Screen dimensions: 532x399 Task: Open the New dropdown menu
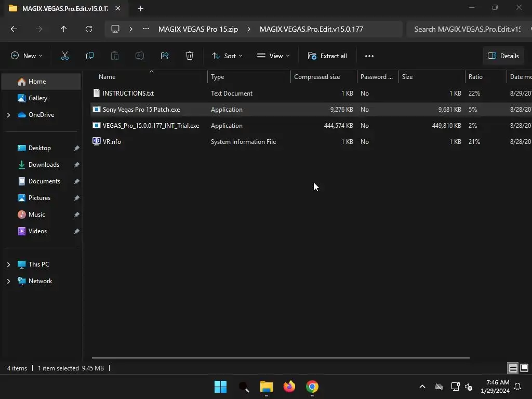(x=26, y=56)
